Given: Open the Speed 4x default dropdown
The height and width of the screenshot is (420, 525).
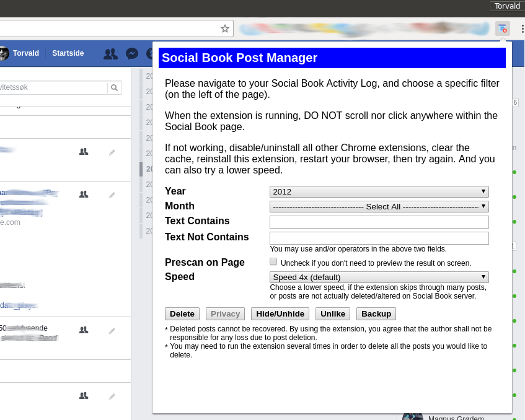Looking at the screenshot, I should click(379, 277).
